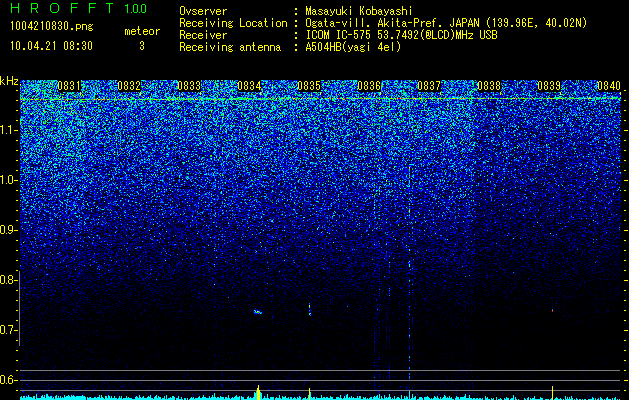Viewport: 629px width, 400px height.
Task: Click the yellow power spike below 0835
Action: (309, 394)
